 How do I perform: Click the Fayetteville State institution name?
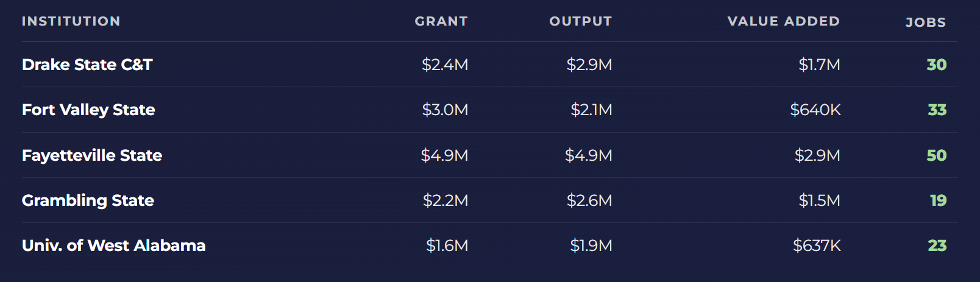click(x=92, y=155)
